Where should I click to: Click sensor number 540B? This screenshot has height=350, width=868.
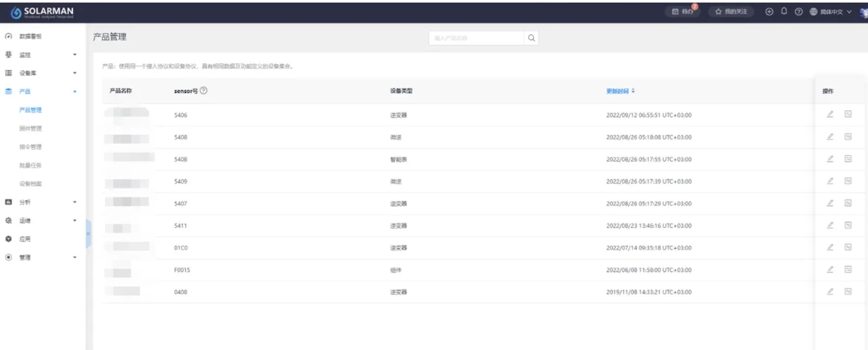point(181,159)
